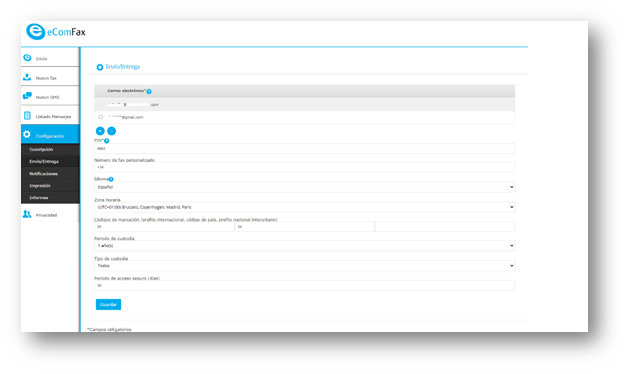Tick the checkbox for the gmail.com email
The image size is (630, 374).
coord(100,117)
